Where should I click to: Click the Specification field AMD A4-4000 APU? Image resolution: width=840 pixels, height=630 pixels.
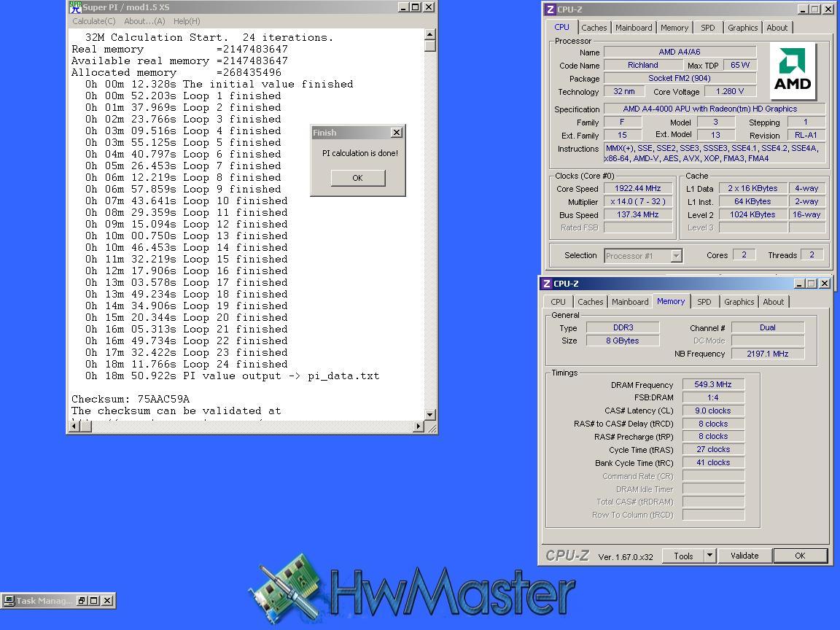pyautogui.click(x=714, y=109)
